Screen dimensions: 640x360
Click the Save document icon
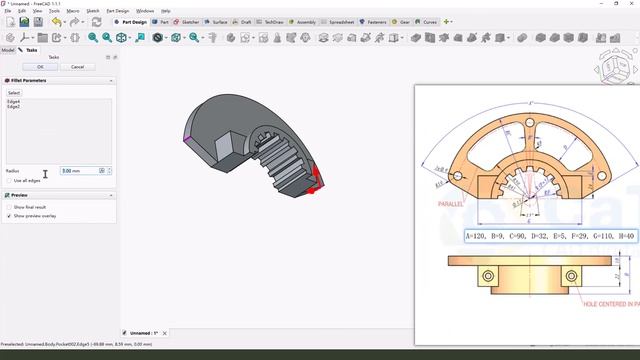click(x=38, y=22)
